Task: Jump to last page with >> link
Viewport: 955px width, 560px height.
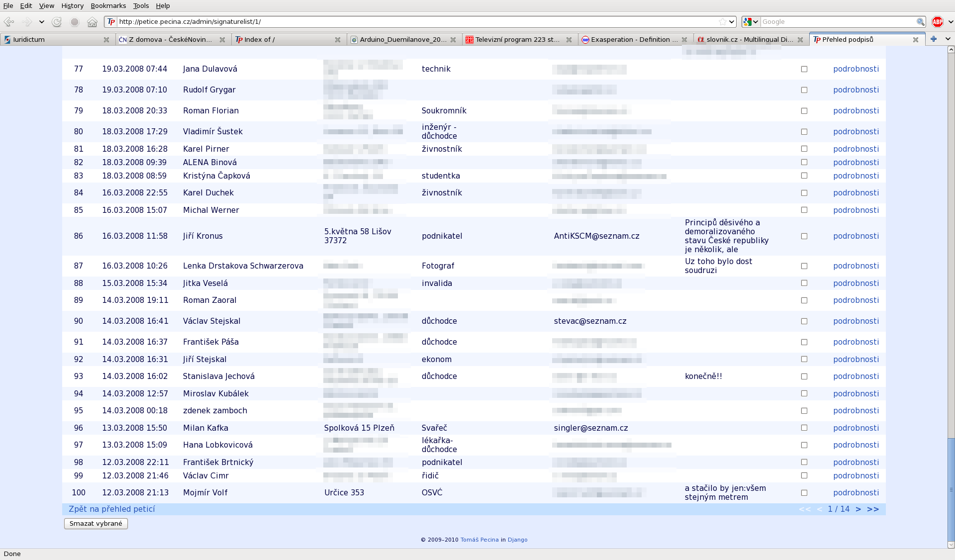Action: [x=873, y=509]
